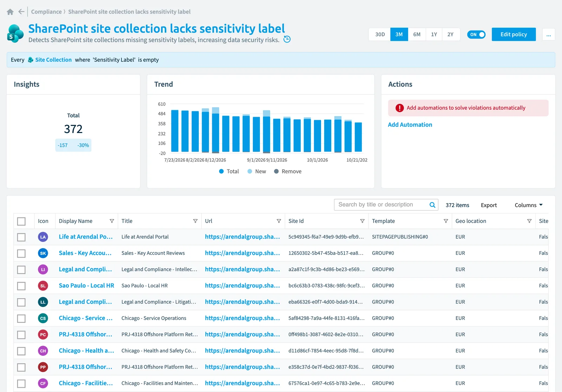Click the Edit policy button
Image resolution: width=562 pixels, height=392 pixels.
point(514,34)
